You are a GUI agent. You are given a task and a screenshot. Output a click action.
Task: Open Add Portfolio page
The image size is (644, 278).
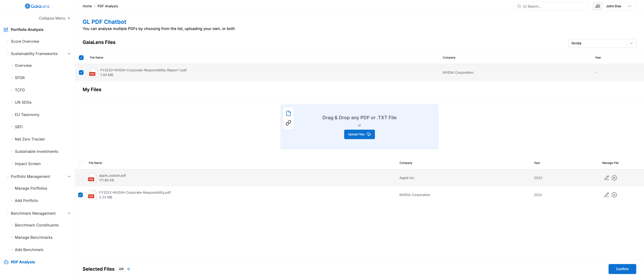click(x=26, y=201)
